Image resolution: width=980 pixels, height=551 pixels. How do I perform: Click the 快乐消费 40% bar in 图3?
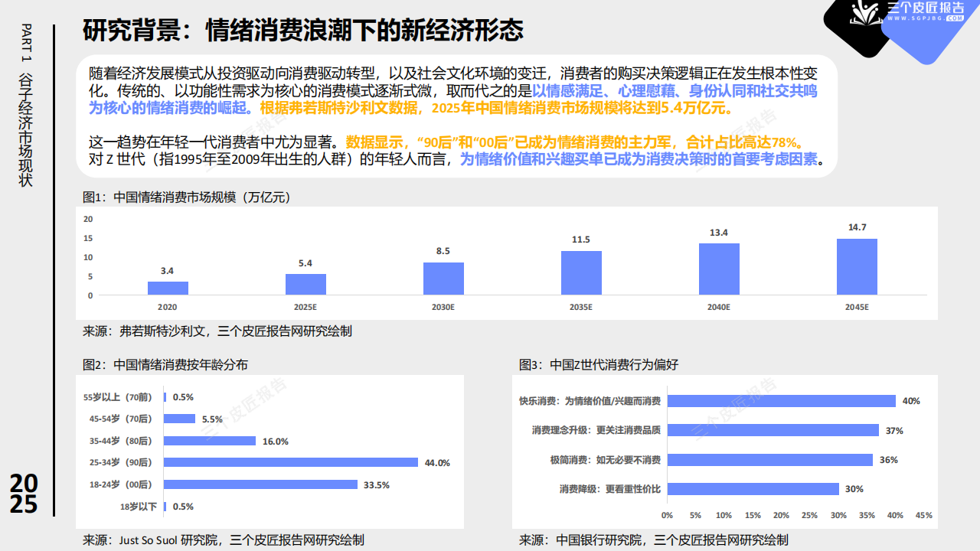click(x=781, y=400)
